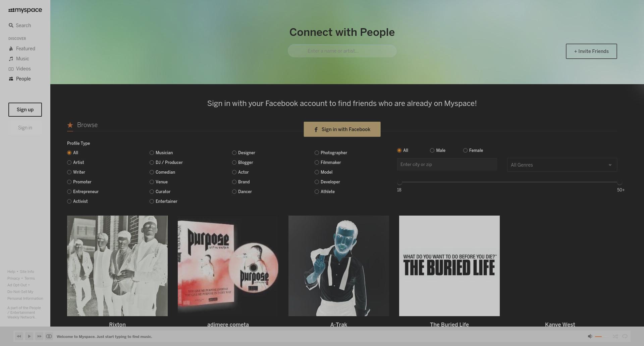644x346 pixels.
Task: Select Curator profile type
Action: click(152, 192)
